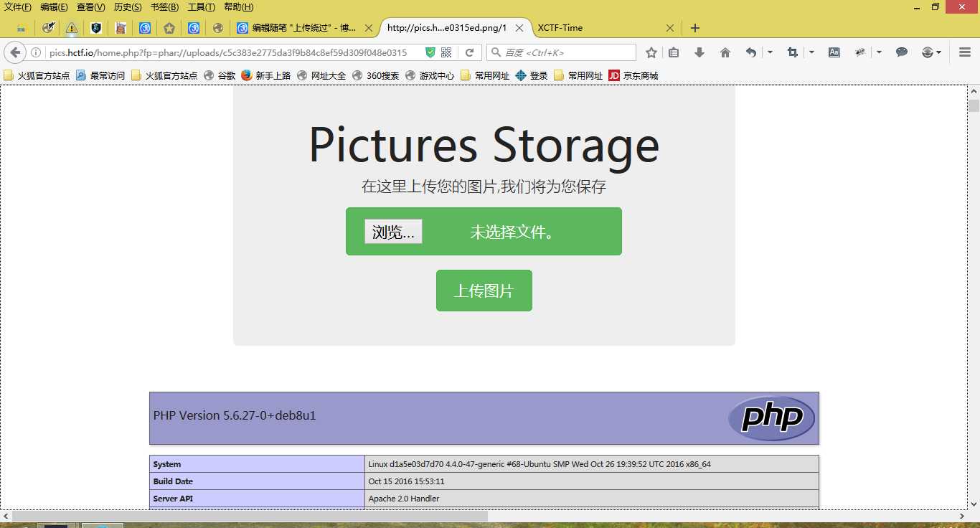Click the back navigation arrow button
The image size is (980, 528).
pyautogui.click(x=16, y=52)
